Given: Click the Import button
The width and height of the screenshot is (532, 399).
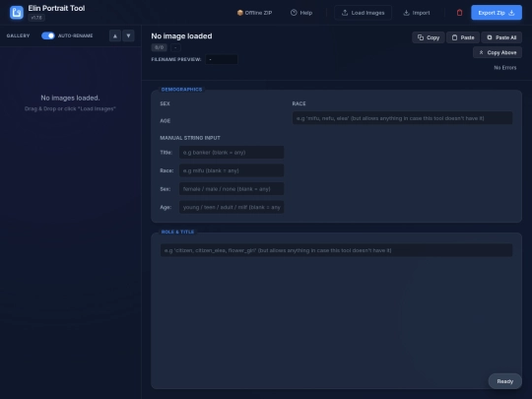Looking at the screenshot, I should click(x=417, y=13).
